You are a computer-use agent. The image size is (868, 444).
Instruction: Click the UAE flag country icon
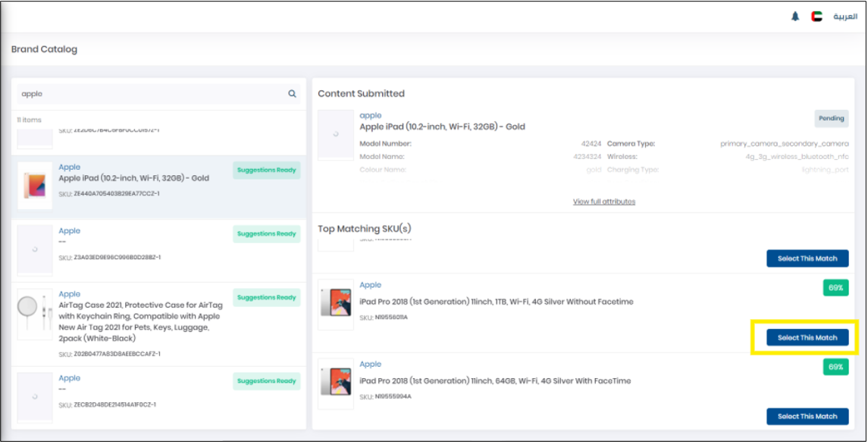(816, 17)
